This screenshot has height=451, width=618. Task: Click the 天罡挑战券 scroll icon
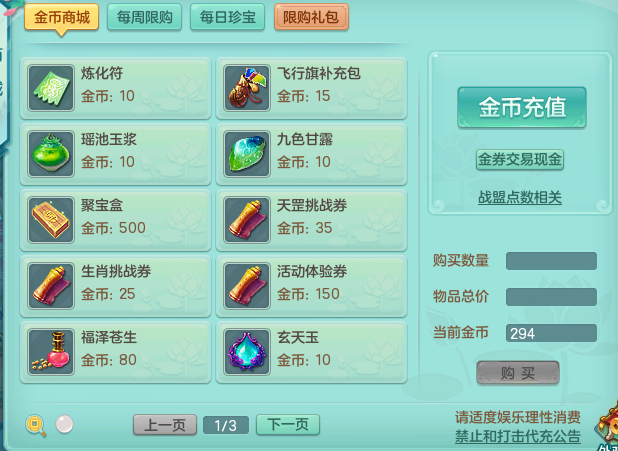[x=247, y=220]
